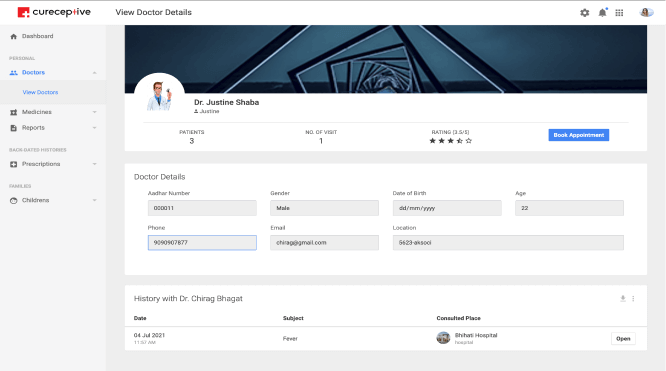
Task: Open the apps grid icon
Action: tap(619, 13)
